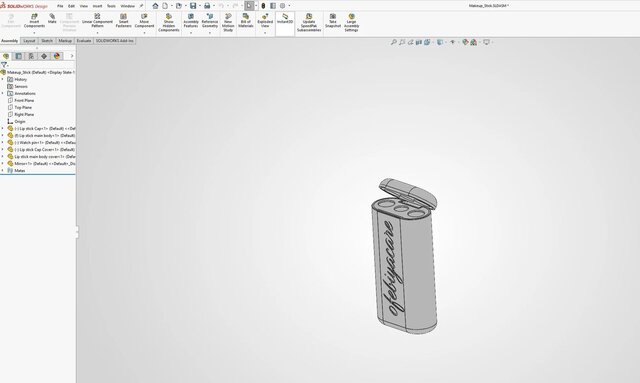Open Reference Geometry
The width and height of the screenshot is (640, 383).
(x=210, y=21)
